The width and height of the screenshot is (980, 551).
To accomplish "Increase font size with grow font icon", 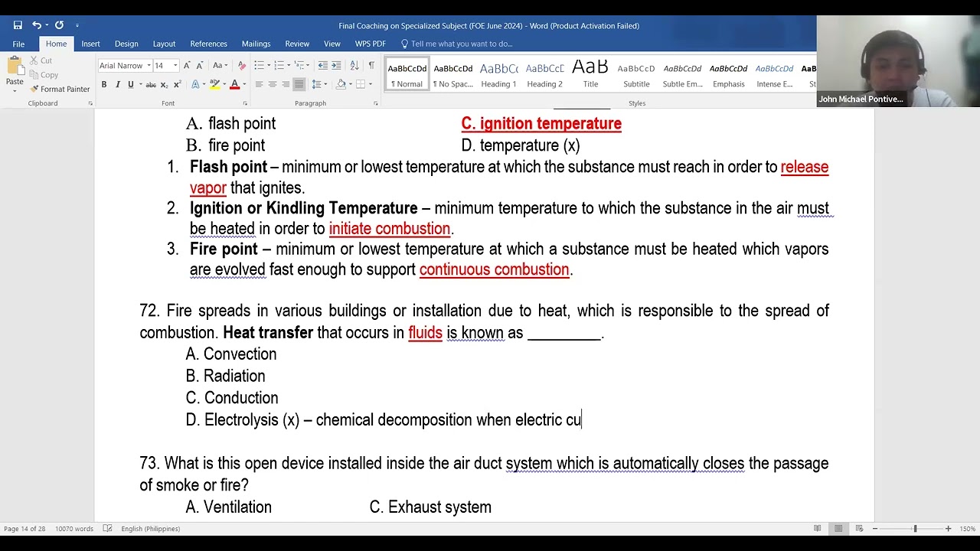I will coord(188,66).
